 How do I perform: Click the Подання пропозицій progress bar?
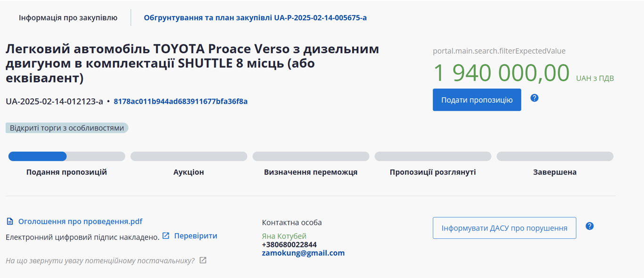(x=66, y=156)
